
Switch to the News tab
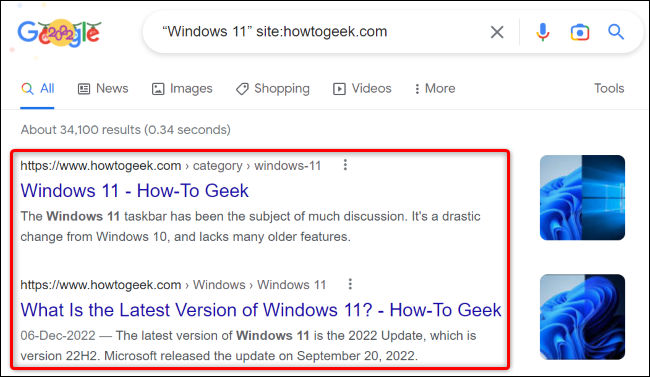103,88
